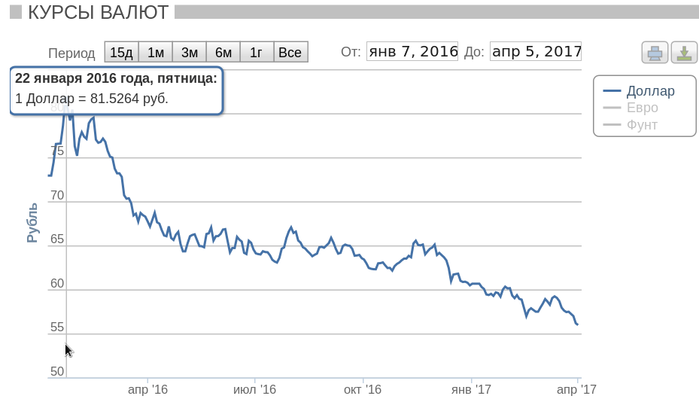Click the 65 y-axis value
This screenshot has height=399, width=699.
click(57, 239)
